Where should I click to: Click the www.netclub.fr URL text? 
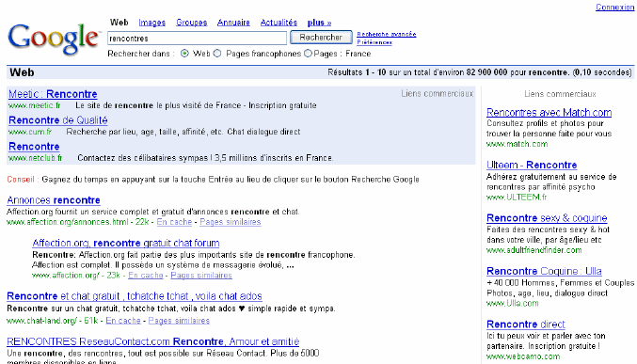click(x=36, y=158)
